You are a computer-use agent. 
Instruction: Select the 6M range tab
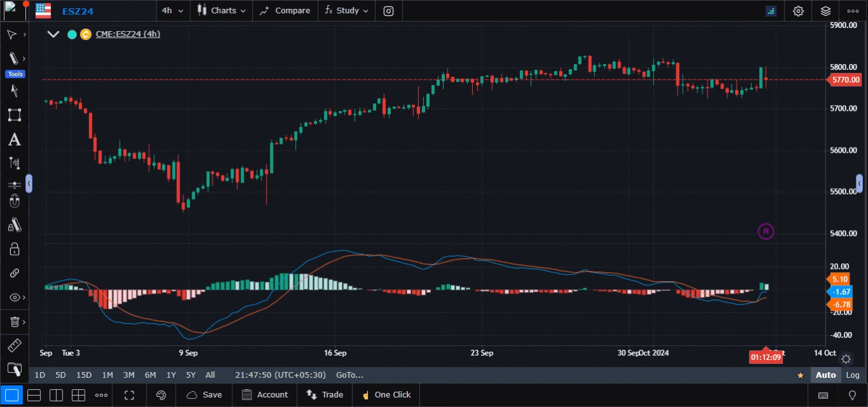tap(150, 375)
